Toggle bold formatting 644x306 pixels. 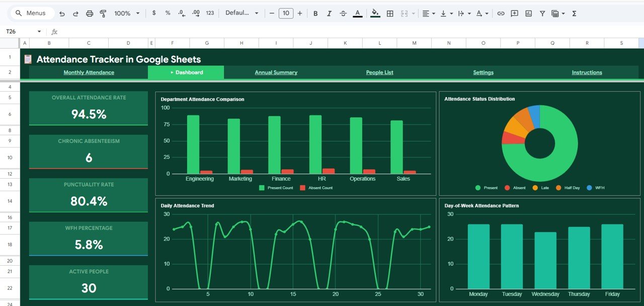pos(315,13)
